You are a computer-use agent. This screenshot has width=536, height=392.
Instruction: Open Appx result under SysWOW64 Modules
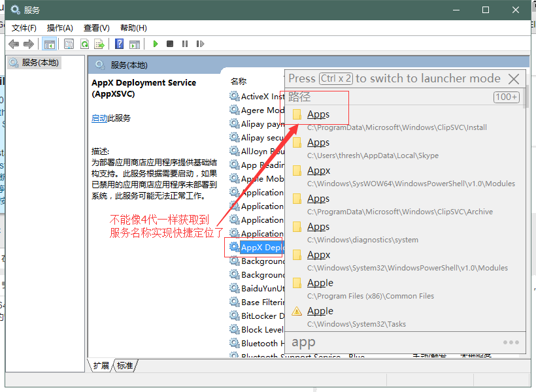click(405, 176)
